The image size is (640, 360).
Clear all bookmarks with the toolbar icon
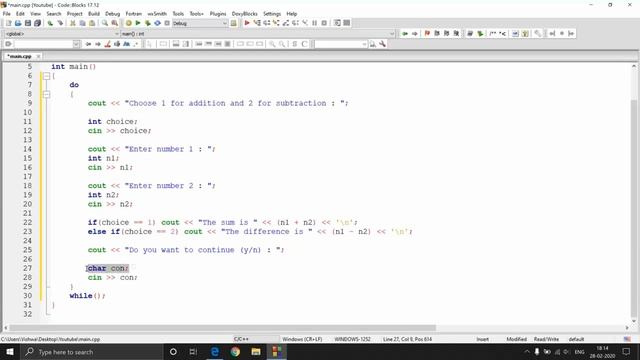click(456, 33)
